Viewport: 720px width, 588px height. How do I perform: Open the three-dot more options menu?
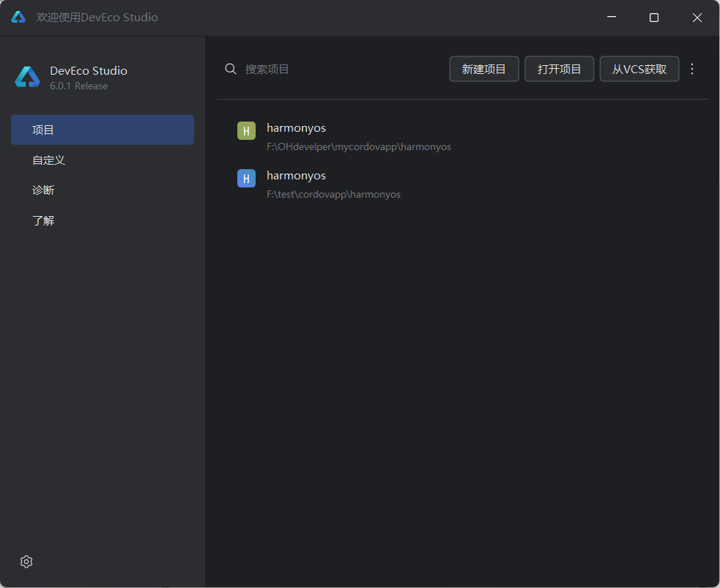692,69
